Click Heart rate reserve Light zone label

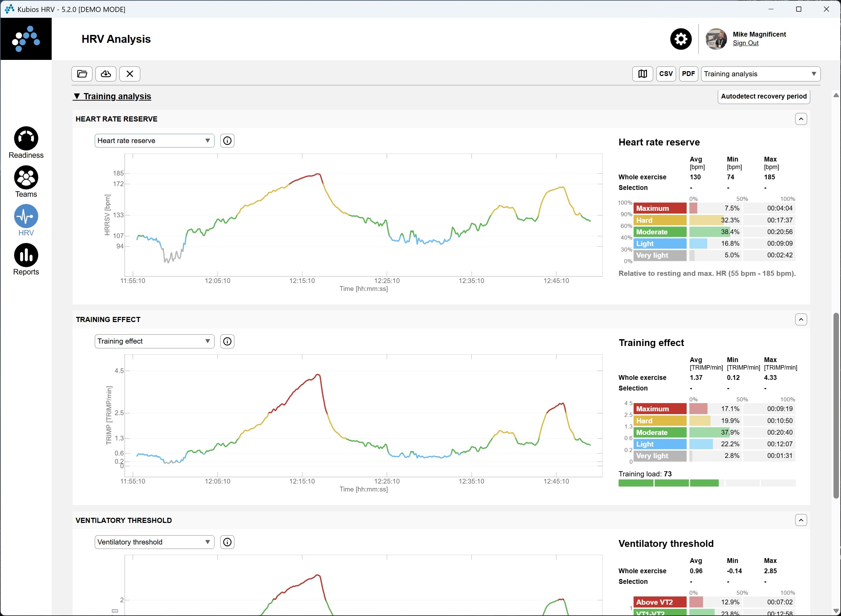660,244
